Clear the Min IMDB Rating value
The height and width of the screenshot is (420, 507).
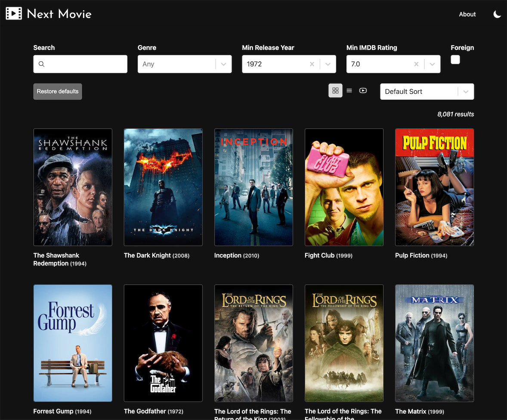pyautogui.click(x=417, y=64)
